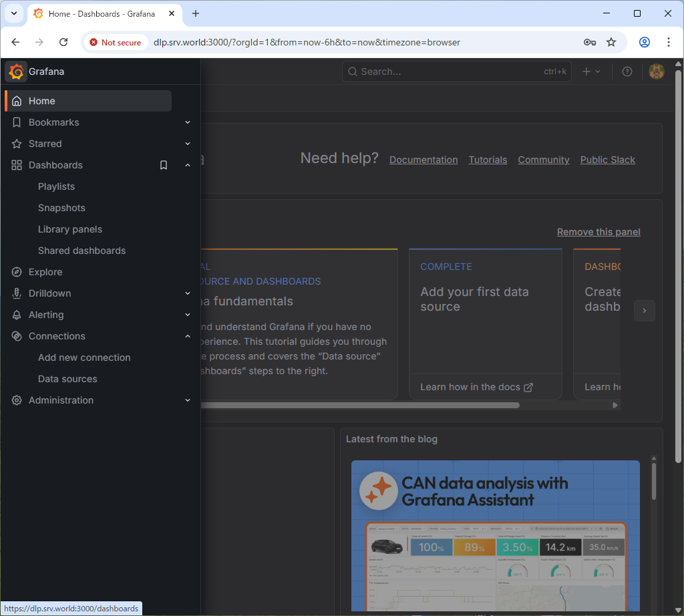
Task: Click the password manager key icon
Action: [590, 42]
